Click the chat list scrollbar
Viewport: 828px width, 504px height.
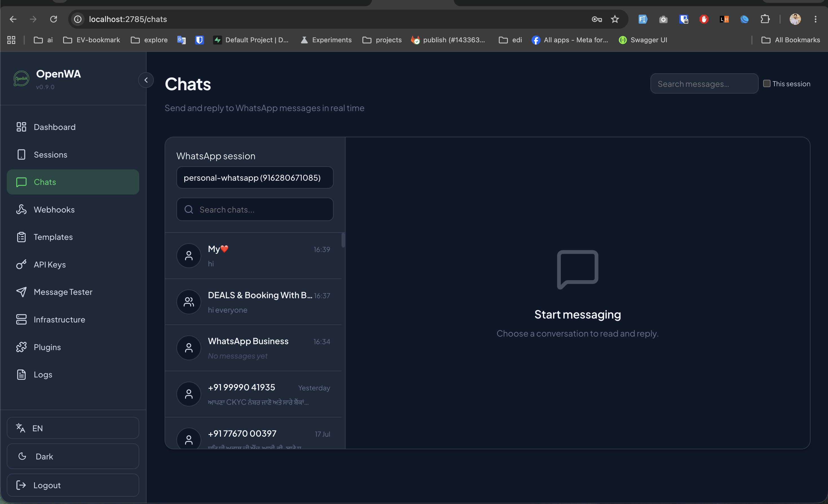(x=343, y=240)
